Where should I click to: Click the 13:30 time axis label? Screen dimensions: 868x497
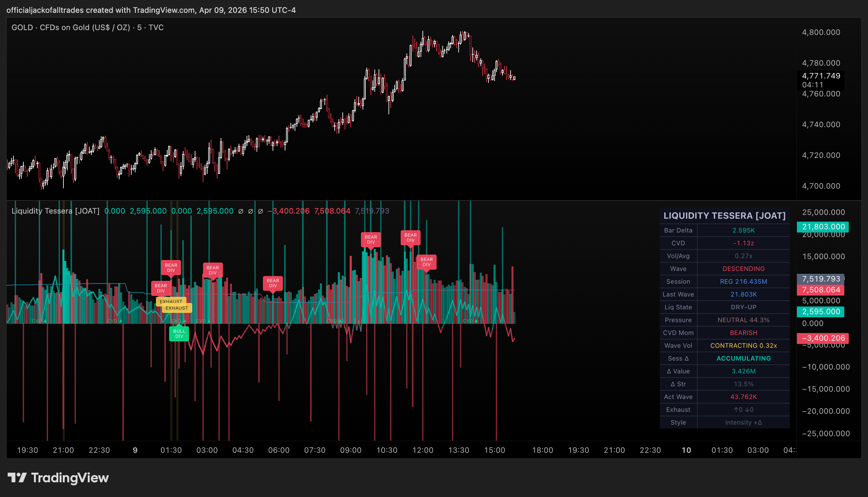click(458, 450)
